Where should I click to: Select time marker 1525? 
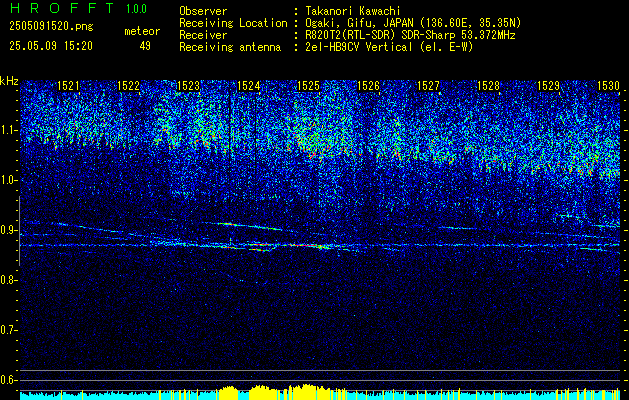coord(308,85)
